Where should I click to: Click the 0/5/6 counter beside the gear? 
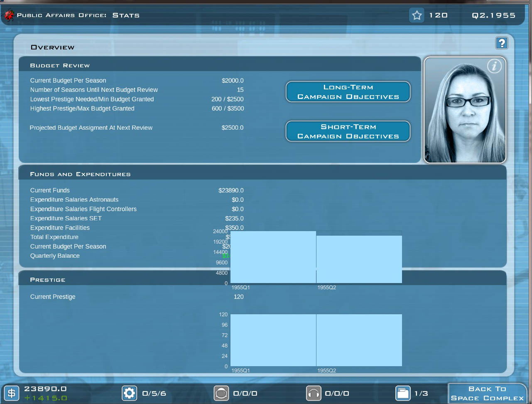(x=154, y=393)
